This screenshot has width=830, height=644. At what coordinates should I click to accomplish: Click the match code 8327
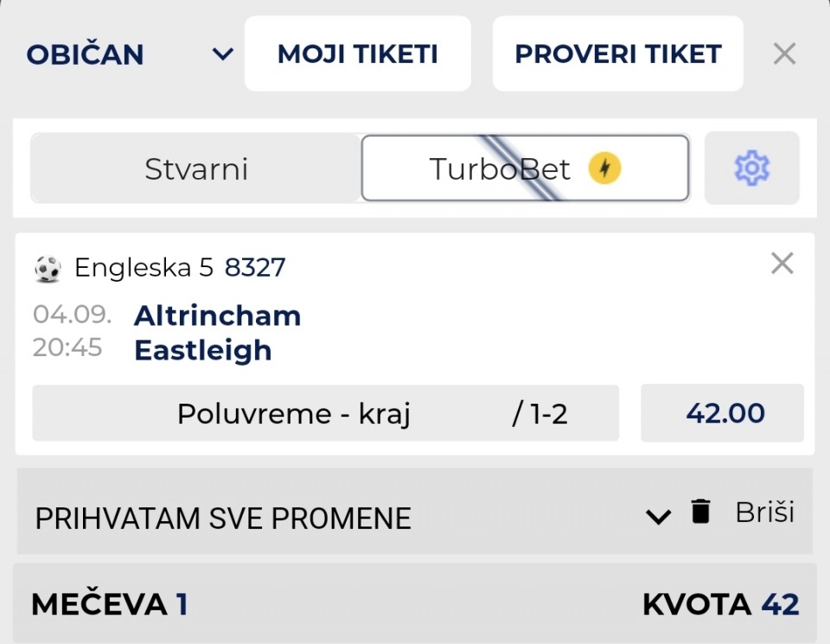tap(255, 267)
